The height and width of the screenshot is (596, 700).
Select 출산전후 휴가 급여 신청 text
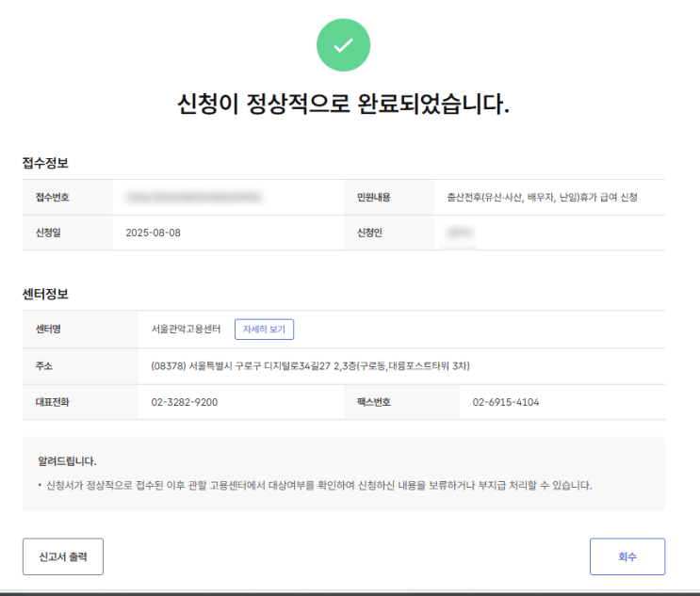tap(543, 197)
